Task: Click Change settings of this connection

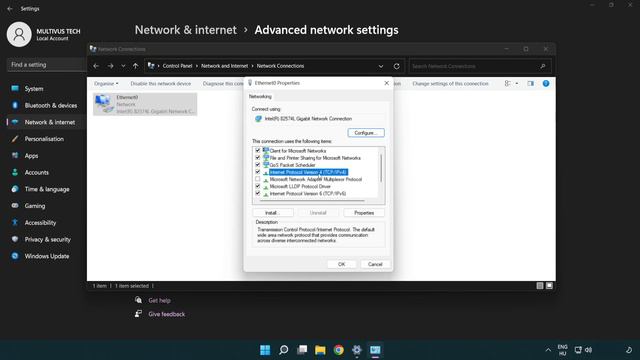Action: point(450,83)
